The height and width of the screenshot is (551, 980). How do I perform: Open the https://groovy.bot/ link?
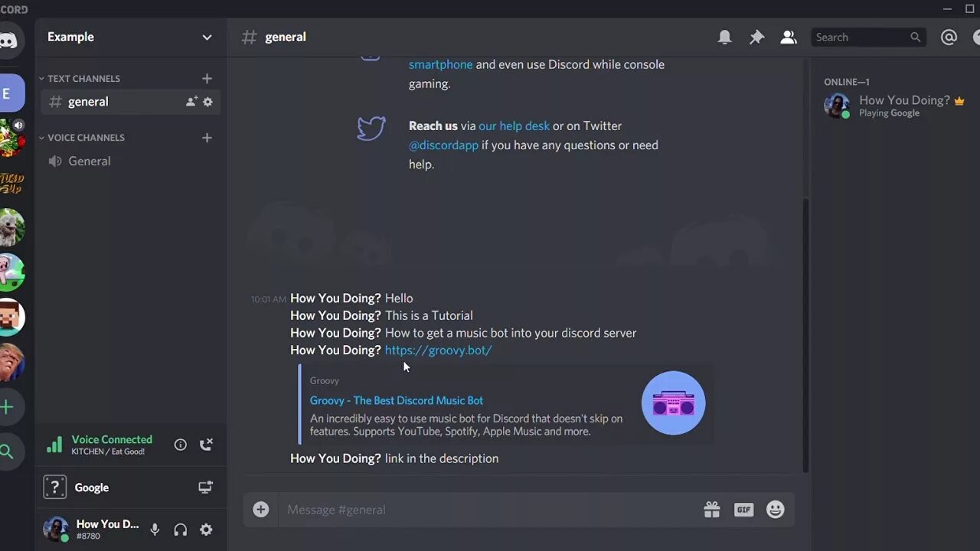click(438, 350)
